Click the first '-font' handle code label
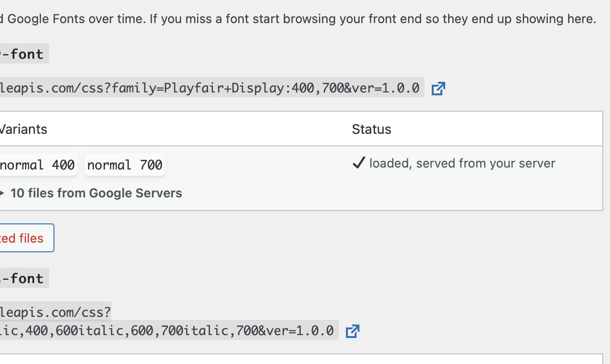This screenshot has height=364, width=610. (x=24, y=54)
